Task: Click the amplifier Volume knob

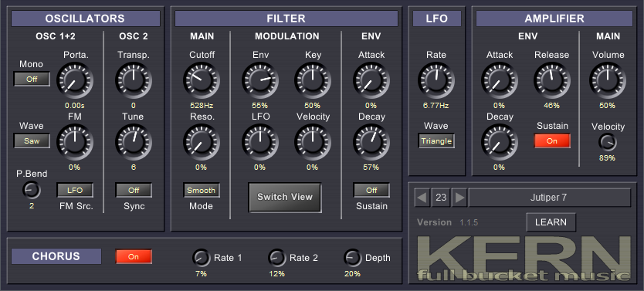Action: (x=608, y=80)
